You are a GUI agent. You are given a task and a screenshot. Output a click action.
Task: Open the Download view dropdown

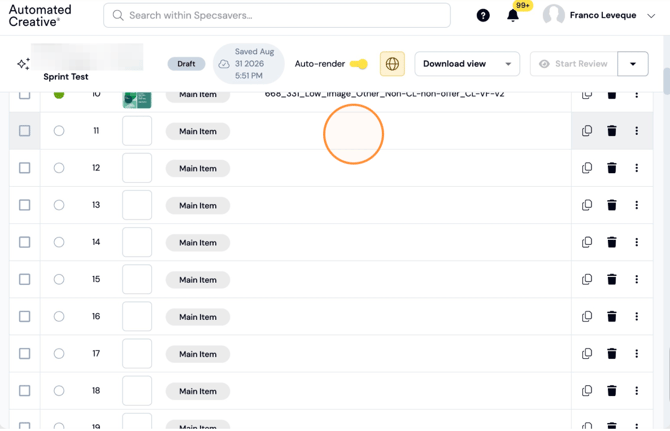pyautogui.click(x=467, y=64)
